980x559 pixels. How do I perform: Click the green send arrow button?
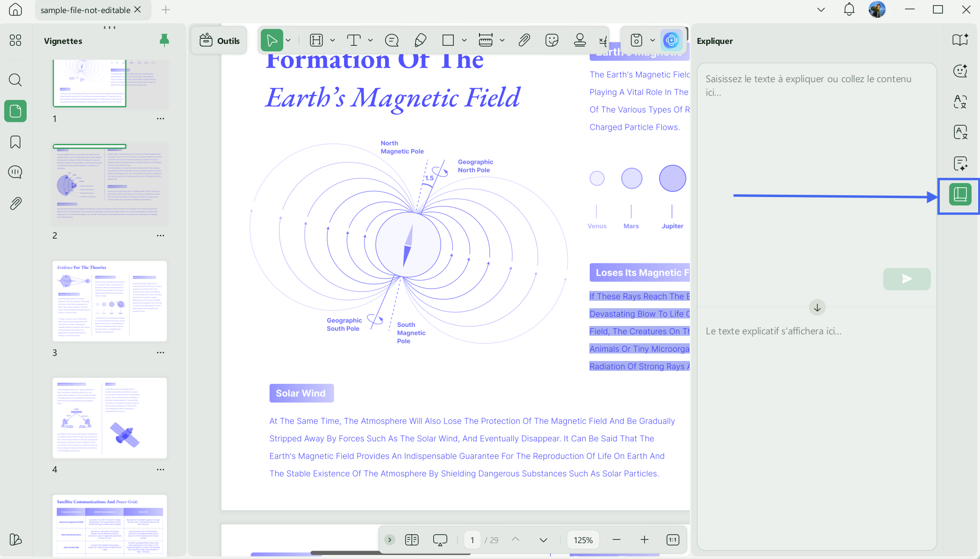(907, 279)
